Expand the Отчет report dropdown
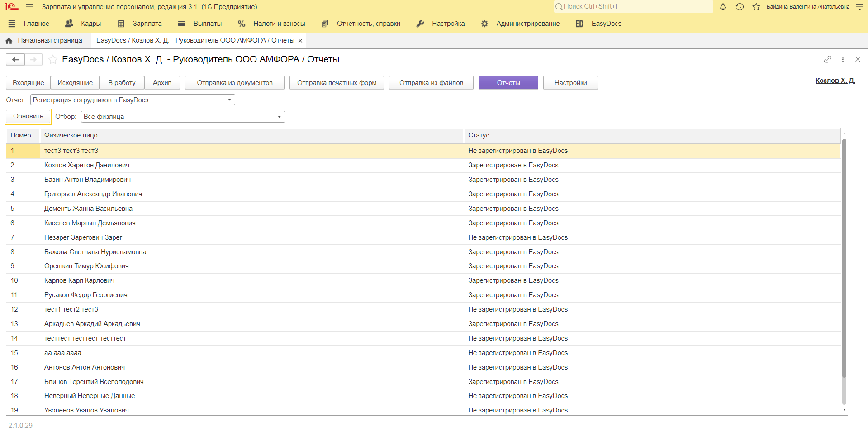The image size is (868, 436). coord(230,100)
